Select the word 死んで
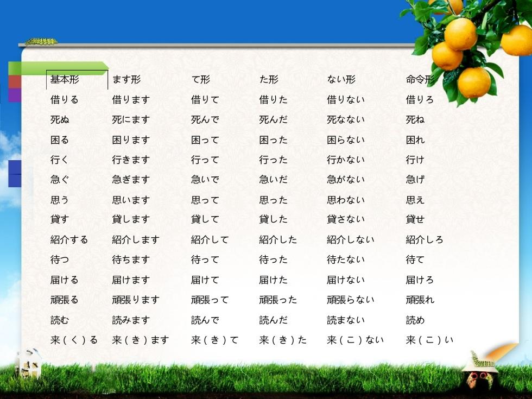Viewport: 532px width, 399px height. point(205,120)
